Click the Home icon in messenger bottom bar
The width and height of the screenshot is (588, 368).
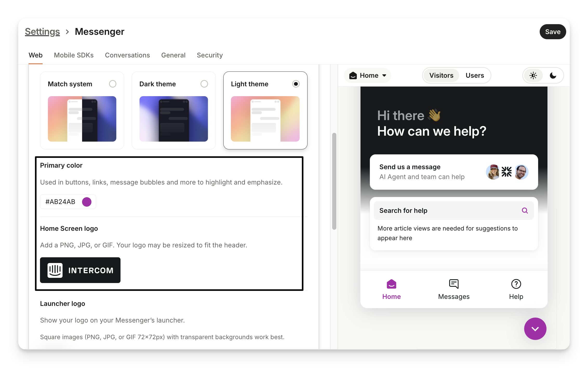pos(391,284)
